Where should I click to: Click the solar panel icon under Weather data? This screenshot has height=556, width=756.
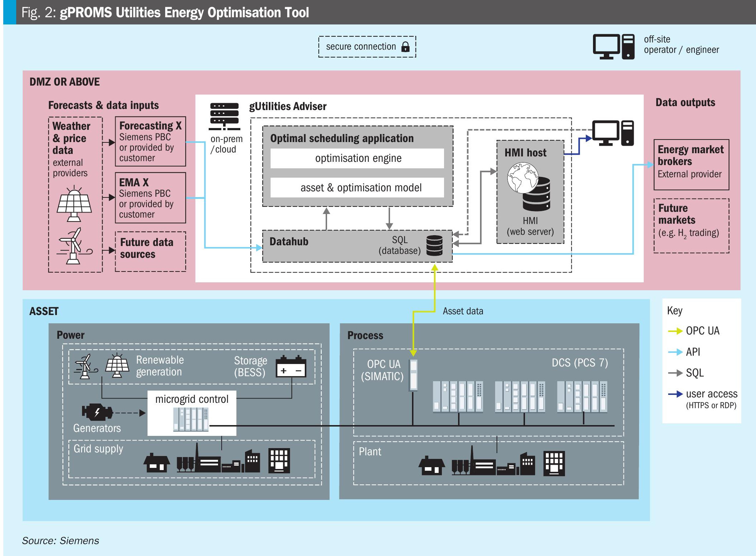coord(74,204)
